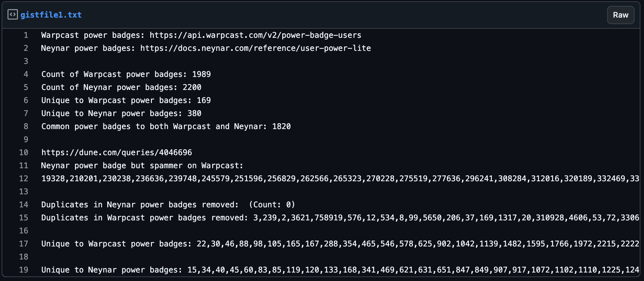
Task: Select line number 10
Action: (x=24, y=153)
